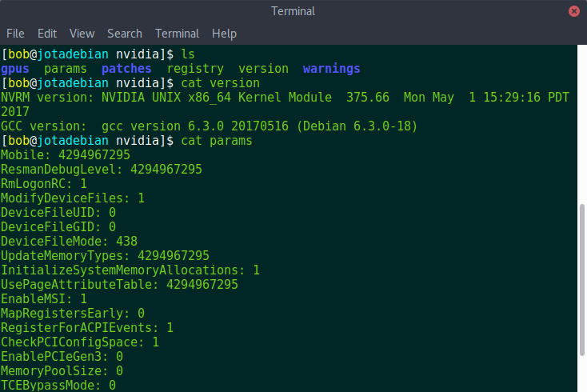The width and height of the screenshot is (587, 392).
Task: Click the 'EnablePCIeGen3: 0' line
Action: 62,357
